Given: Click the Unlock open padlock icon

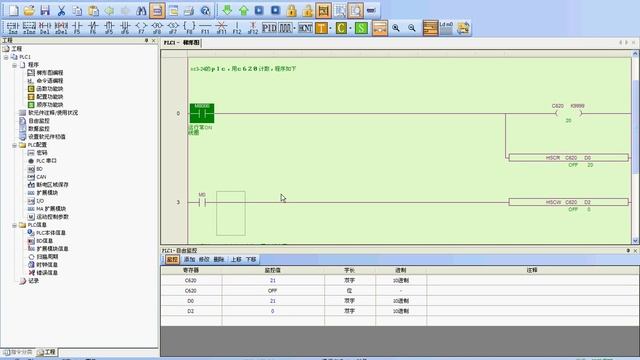Looking at the screenshot, I should click(307, 11).
